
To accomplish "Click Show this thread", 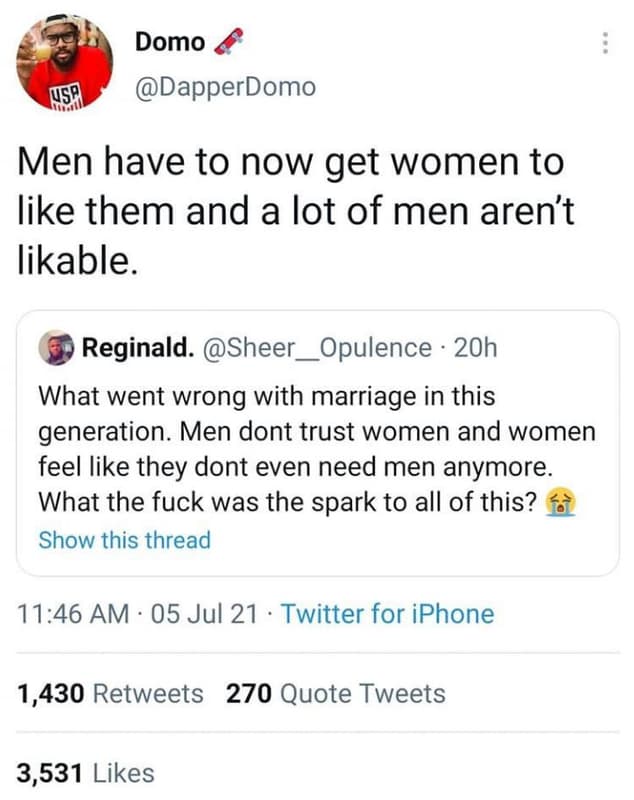I will pos(123,540).
